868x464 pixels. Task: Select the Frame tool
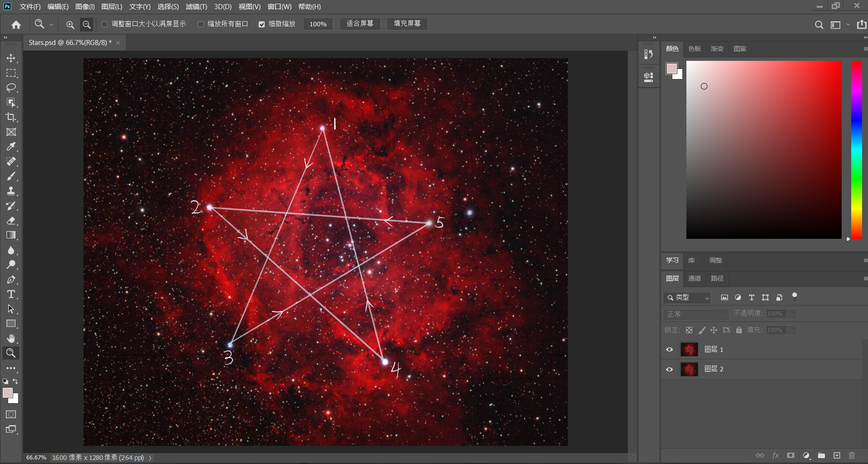coord(11,132)
